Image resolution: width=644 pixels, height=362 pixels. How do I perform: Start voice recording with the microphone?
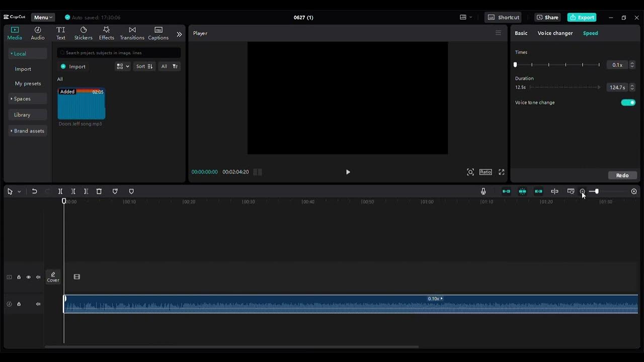click(484, 192)
